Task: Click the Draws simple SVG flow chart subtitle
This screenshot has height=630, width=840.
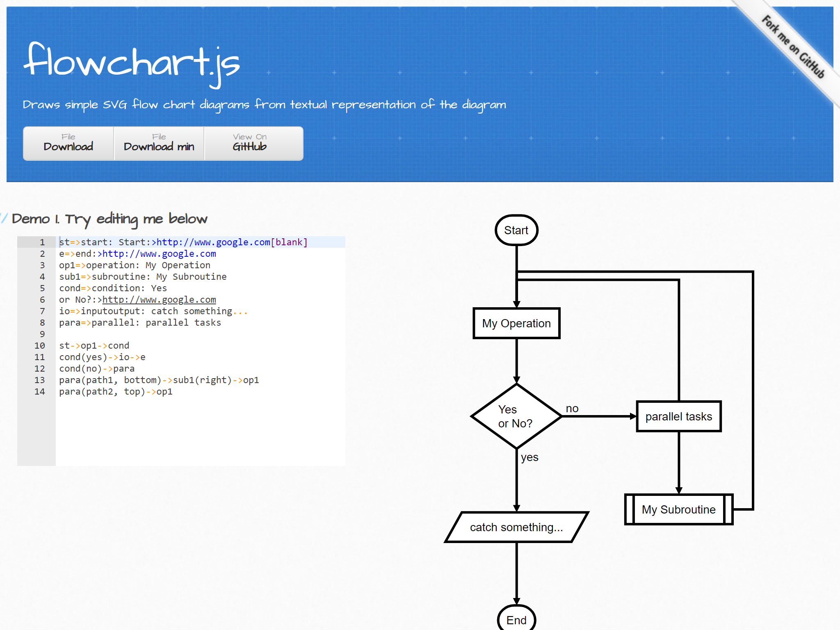Action: [x=264, y=105]
